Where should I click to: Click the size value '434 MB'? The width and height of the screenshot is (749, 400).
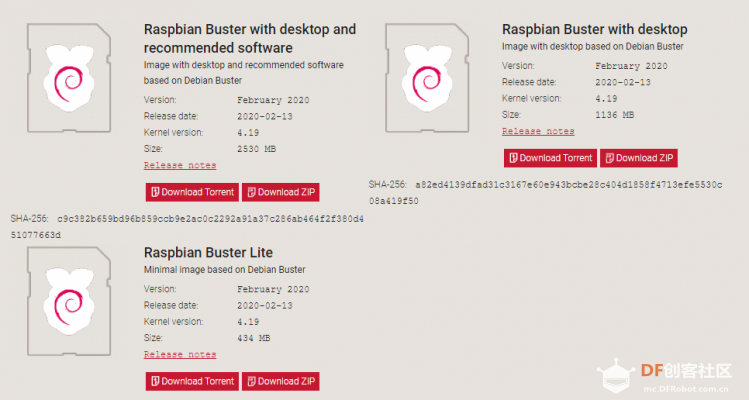coord(254,338)
